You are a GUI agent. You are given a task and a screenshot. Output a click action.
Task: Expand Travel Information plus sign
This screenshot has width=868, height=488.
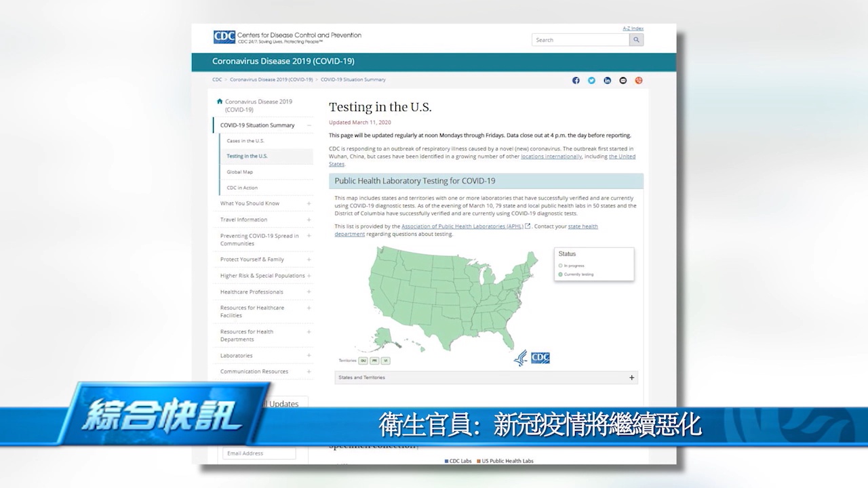click(309, 220)
